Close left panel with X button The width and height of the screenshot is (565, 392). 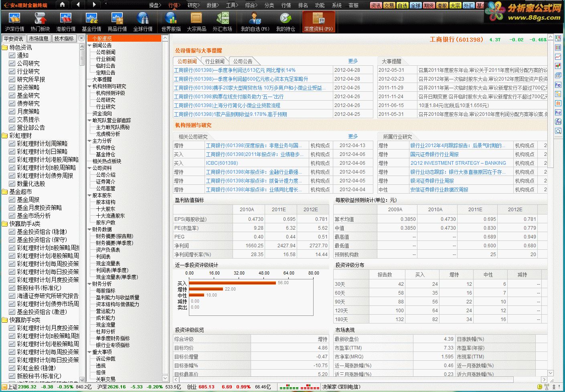coord(81,38)
